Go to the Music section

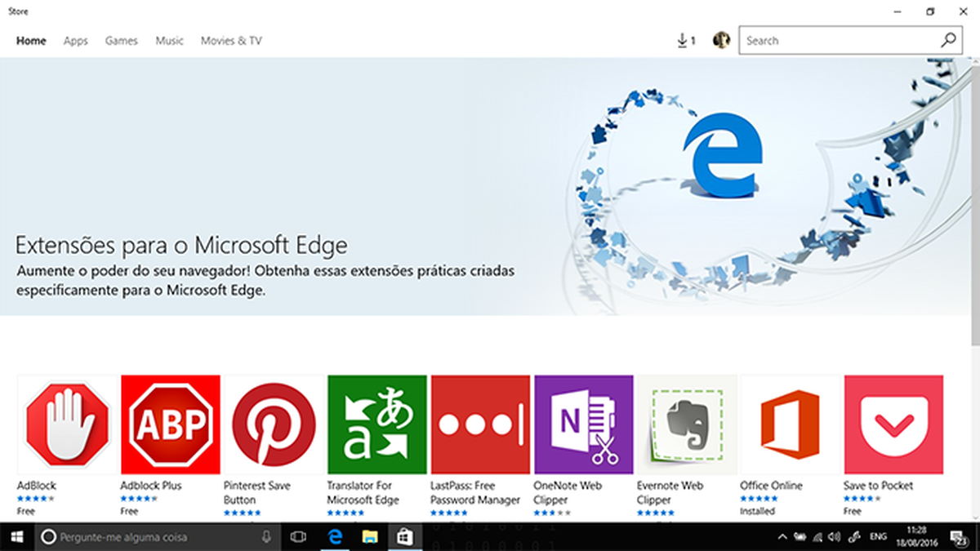169,40
